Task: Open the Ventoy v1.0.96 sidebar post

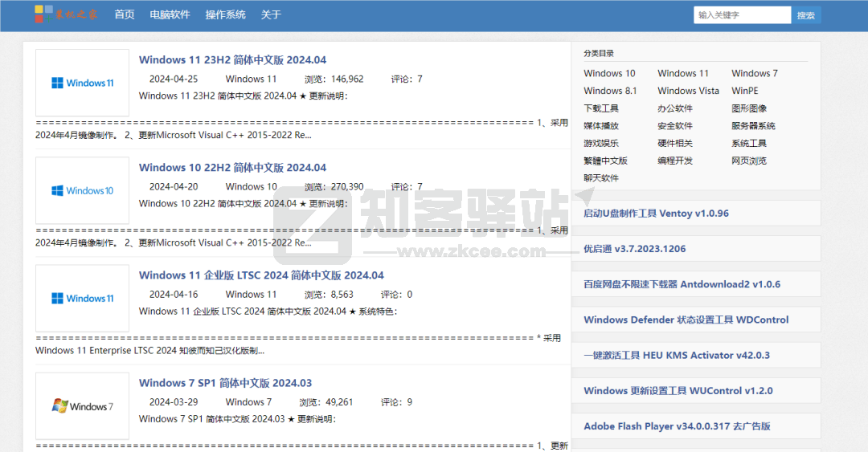Action: pyautogui.click(x=656, y=214)
